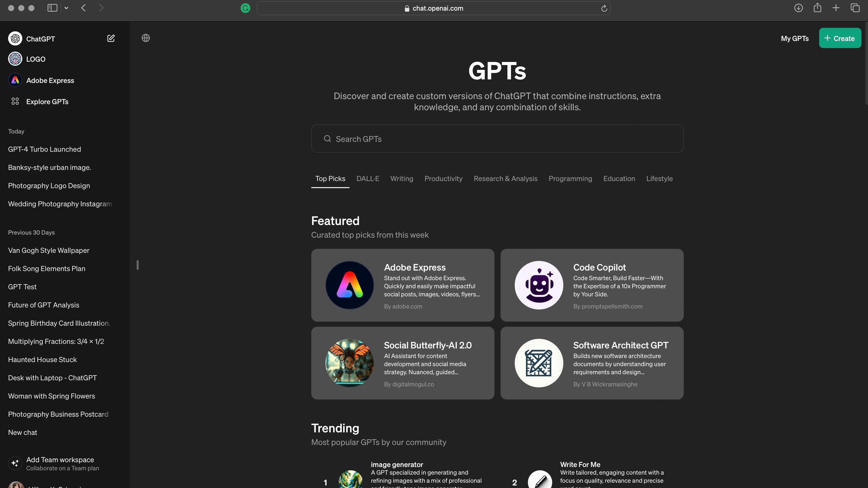Open chat Future of GPT Analysis
Screen dimensions: 868x488
pos(44,305)
